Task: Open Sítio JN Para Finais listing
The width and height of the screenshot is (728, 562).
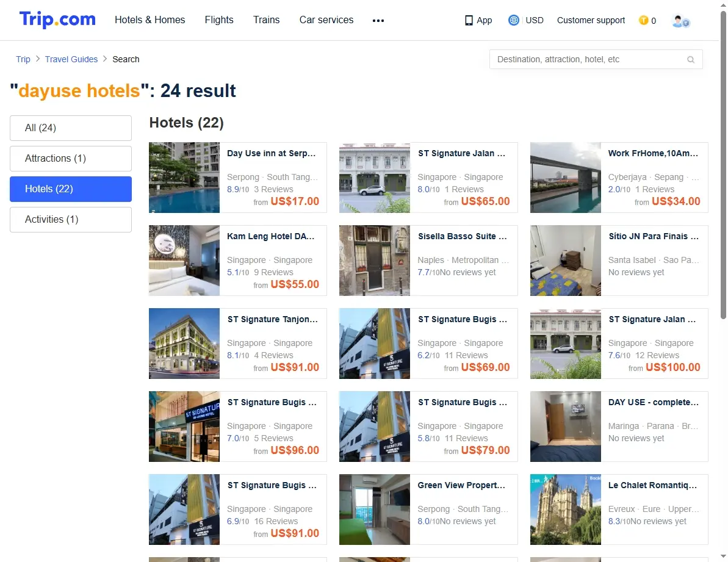Action: [619, 261]
